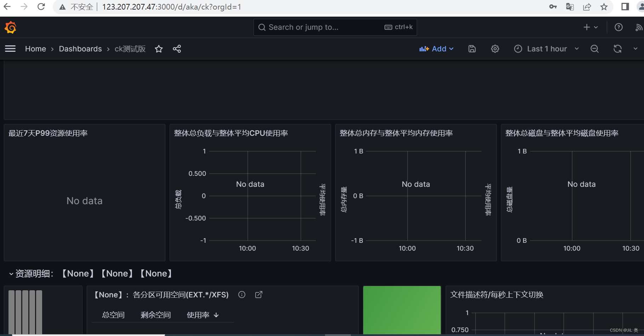Open the dashboard share icon
Image resolution: width=644 pixels, height=336 pixels.
177,49
